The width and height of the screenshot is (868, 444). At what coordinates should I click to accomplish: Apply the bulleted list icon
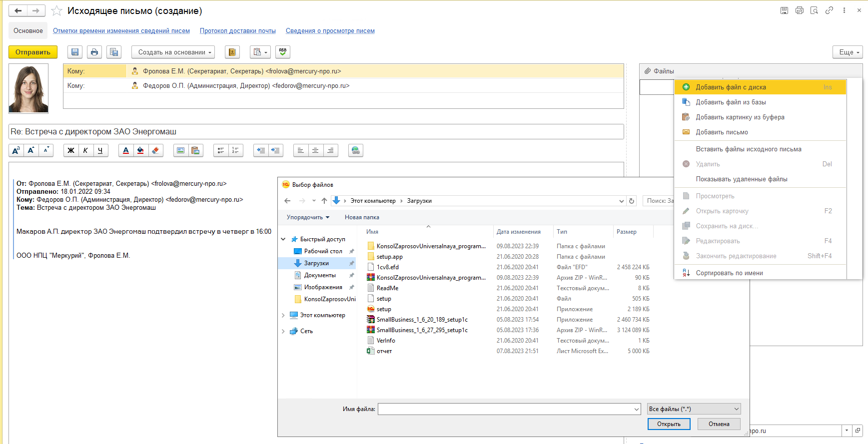221,150
